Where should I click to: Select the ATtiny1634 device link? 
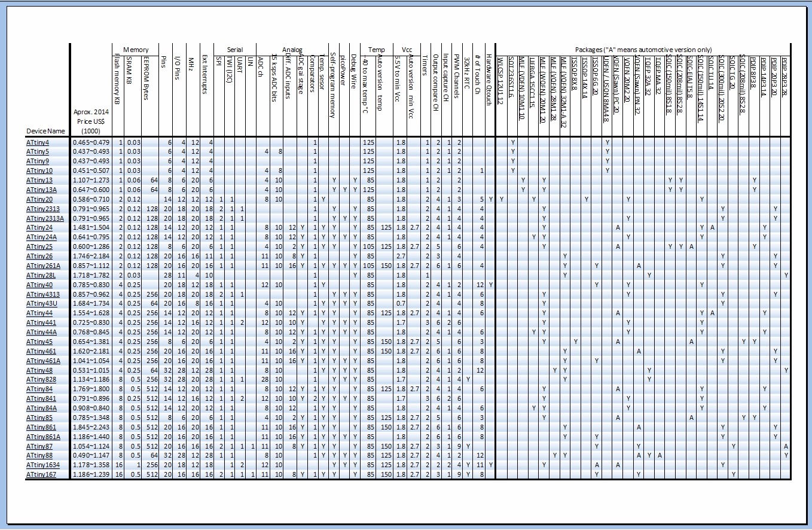tap(41, 465)
